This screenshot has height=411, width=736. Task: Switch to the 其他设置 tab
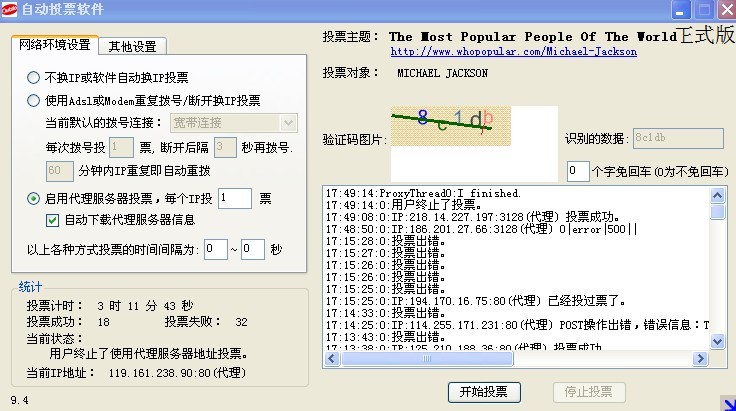coord(132,46)
